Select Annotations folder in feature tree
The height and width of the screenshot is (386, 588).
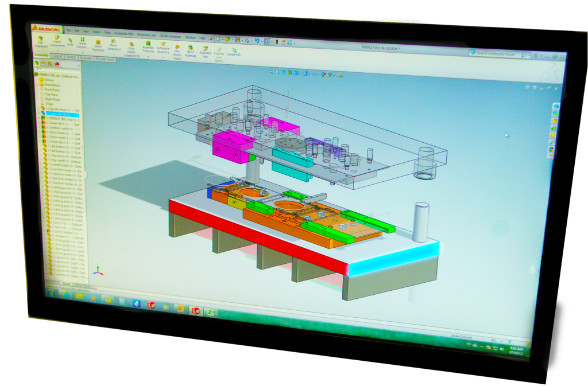[x=50, y=85]
